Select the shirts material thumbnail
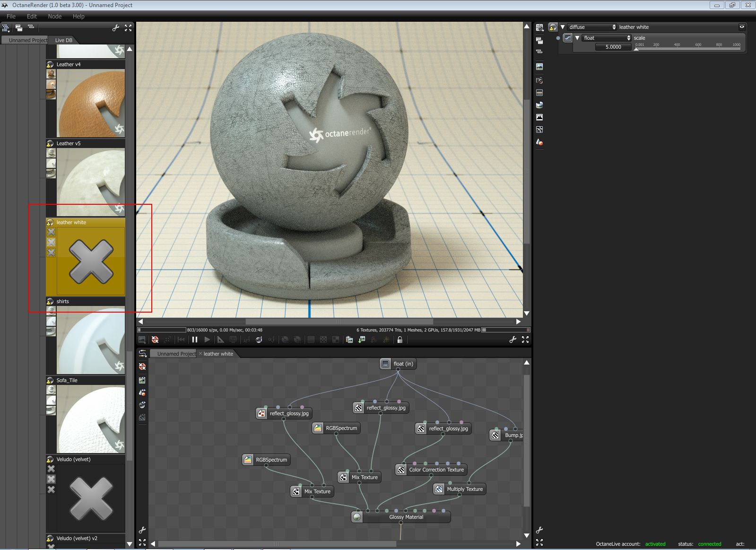This screenshot has width=756, height=550. pyautogui.click(x=91, y=340)
